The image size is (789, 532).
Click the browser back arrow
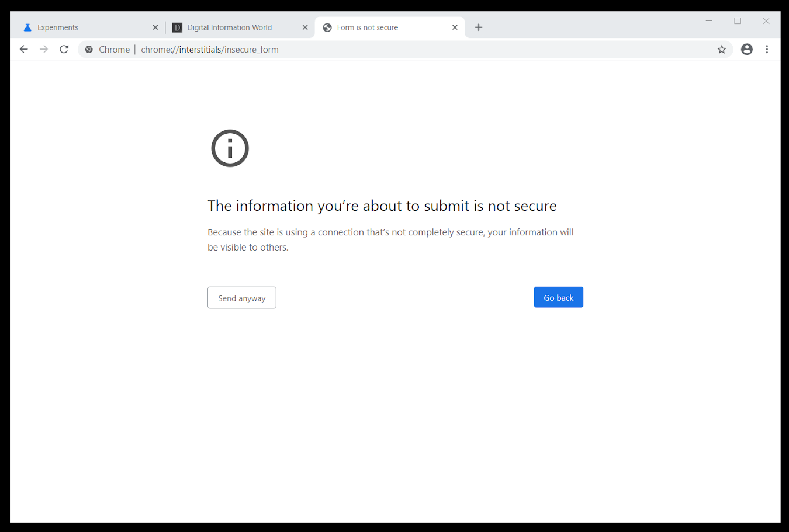pos(24,50)
